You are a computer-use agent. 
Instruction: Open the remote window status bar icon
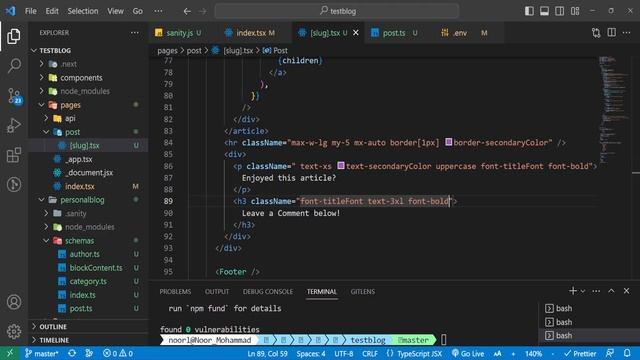coord(10,353)
